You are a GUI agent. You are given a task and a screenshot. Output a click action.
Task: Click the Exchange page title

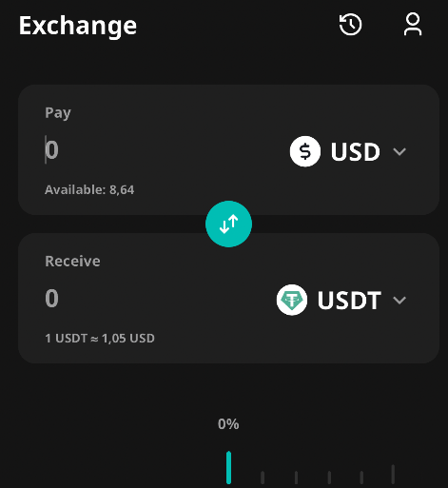click(78, 26)
